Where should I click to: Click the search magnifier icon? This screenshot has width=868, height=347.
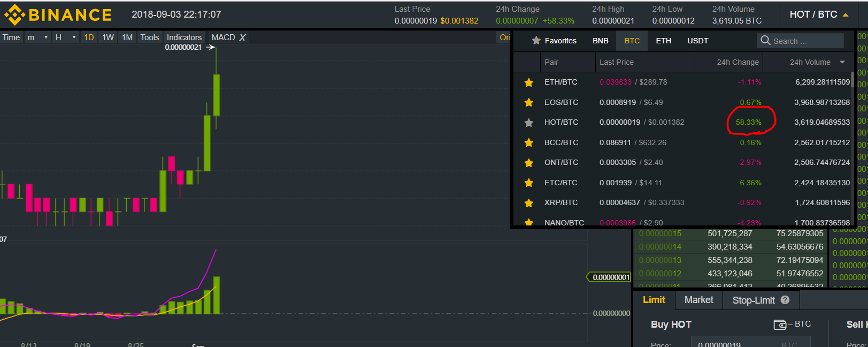click(x=765, y=41)
